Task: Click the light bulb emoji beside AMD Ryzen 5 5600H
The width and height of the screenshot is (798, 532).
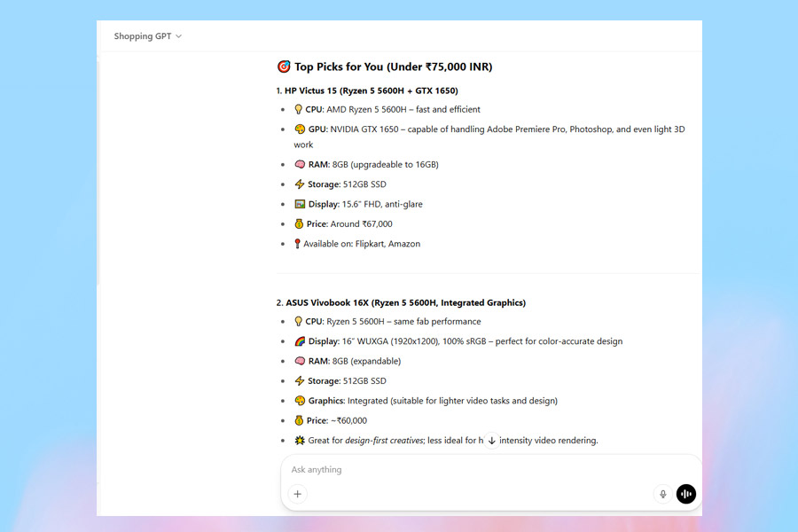Action: 299,110
